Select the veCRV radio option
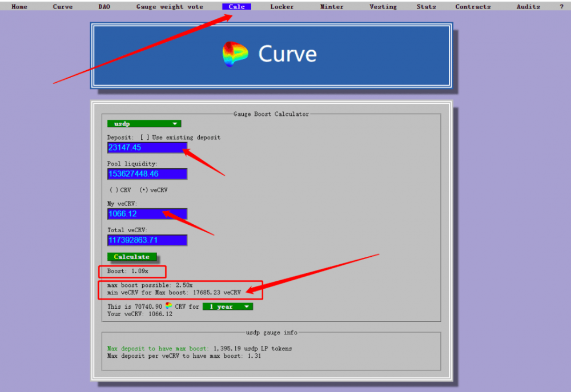The height and width of the screenshot is (392, 571). coord(154,190)
